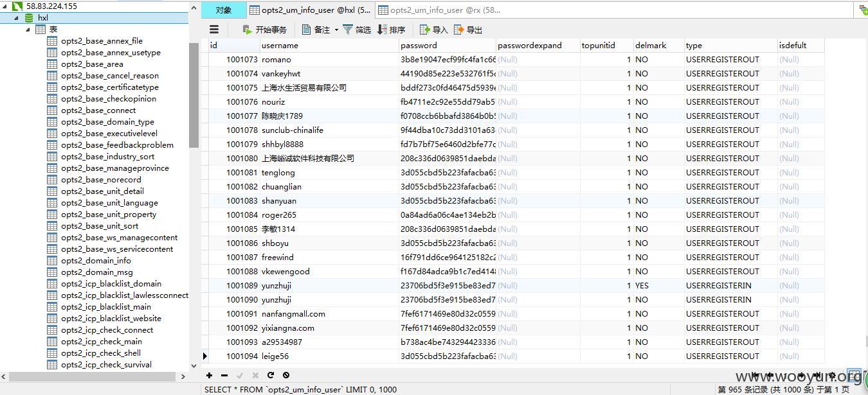Image resolution: width=868 pixels, height=395 pixels.
Task: Click the 58.83.224.155 connection icon
Action: point(17,6)
